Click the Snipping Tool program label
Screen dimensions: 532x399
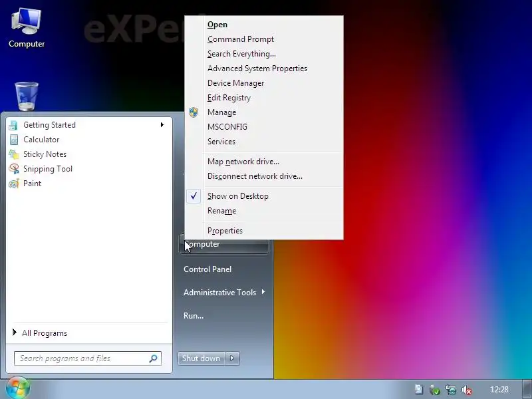48,169
